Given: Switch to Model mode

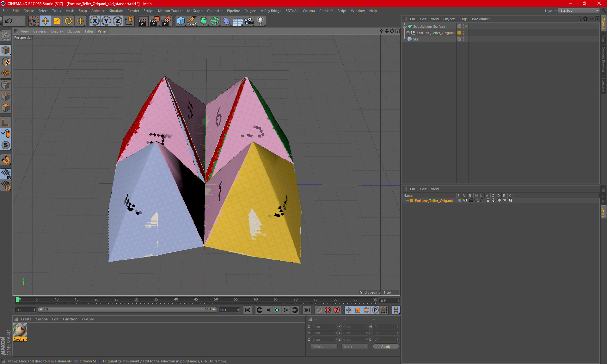Looking at the screenshot, I should [x=6, y=51].
